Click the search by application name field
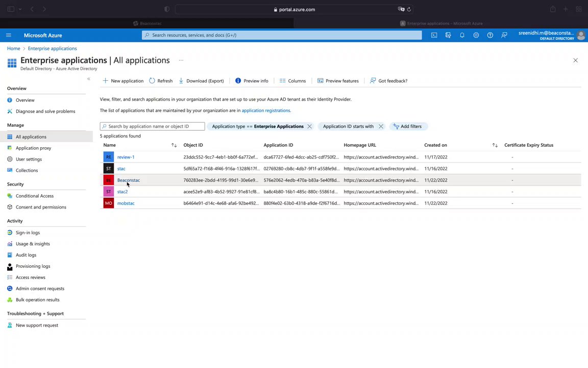This screenshot has height=368, width=588. (x=152, y=127)
